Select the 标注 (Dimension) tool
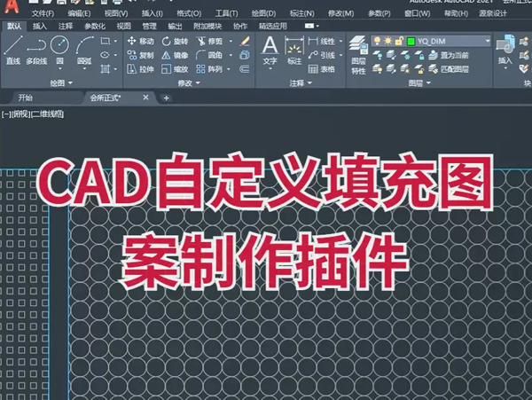The image size is (532, 400). click(x=294, y=51)
